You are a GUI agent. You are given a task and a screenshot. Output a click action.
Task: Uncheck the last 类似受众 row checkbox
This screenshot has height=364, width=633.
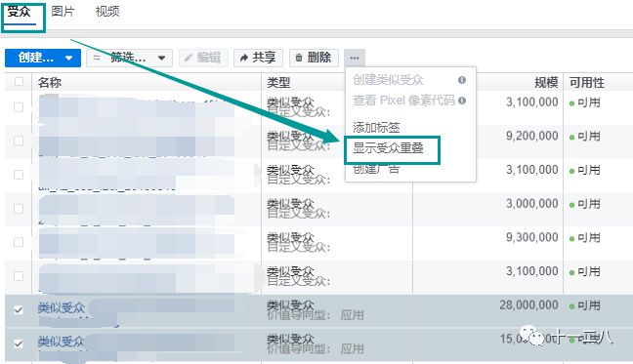pos(19,344)
